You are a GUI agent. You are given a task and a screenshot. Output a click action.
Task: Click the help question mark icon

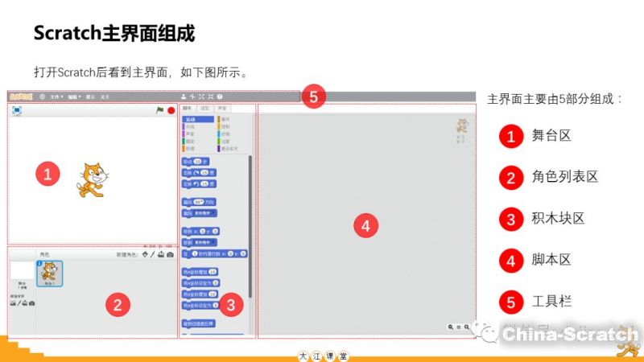click(x=220, y=97)
